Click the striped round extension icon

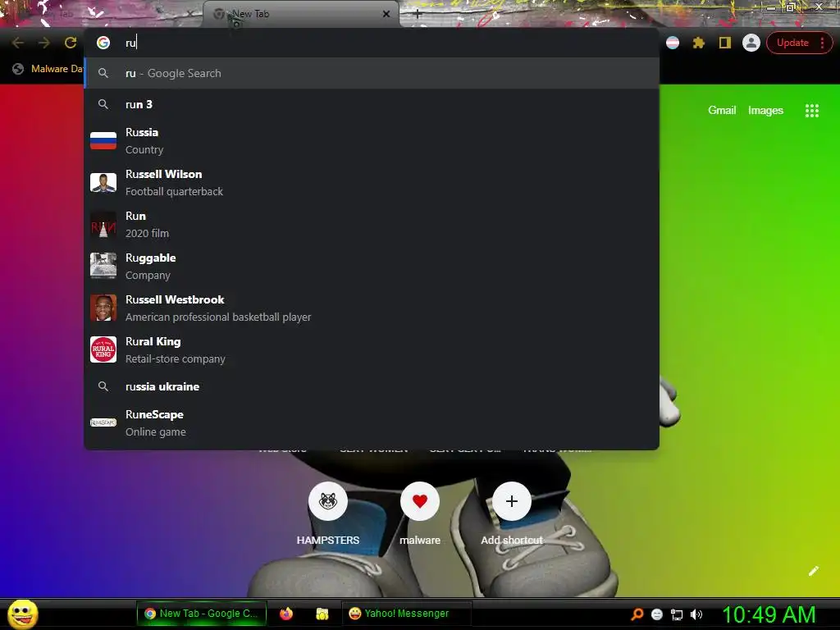673,43
